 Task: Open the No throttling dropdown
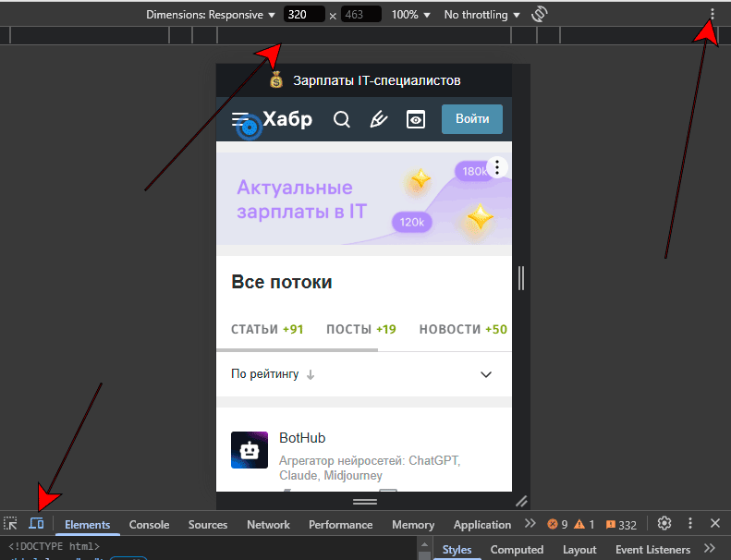tap(481, 15)
